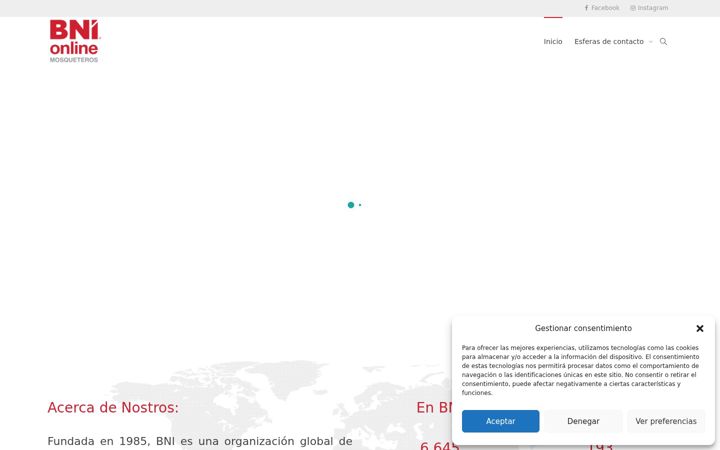Click the Gestionar consentimiento title
720x450 pixels.
583,328
